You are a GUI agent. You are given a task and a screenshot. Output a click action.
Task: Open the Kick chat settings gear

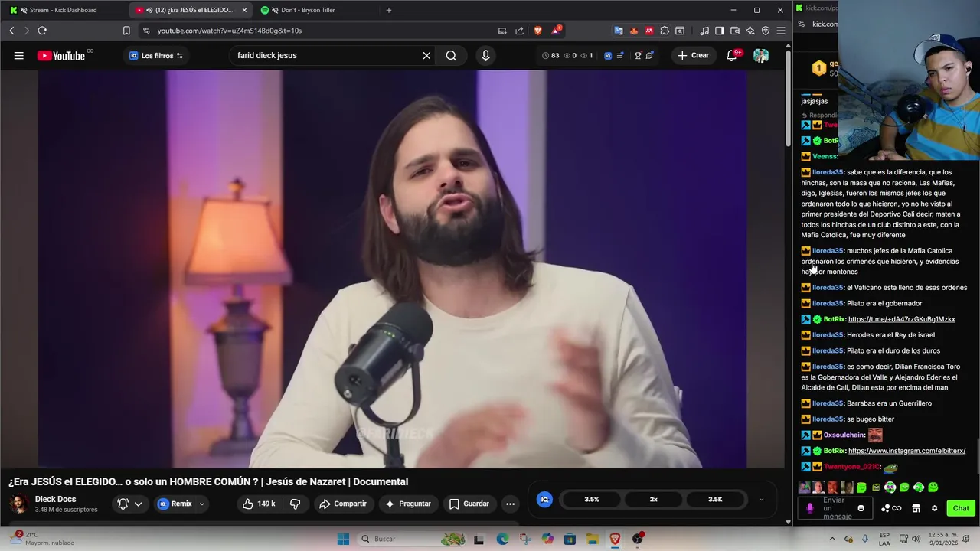[934, 508]
